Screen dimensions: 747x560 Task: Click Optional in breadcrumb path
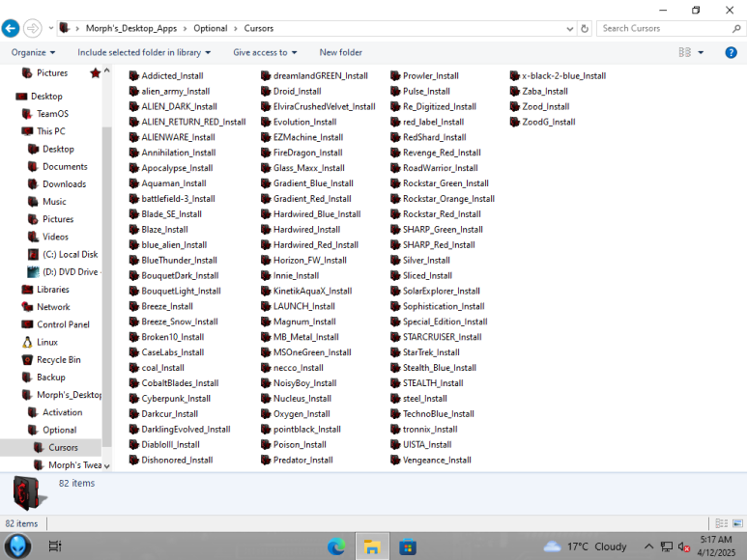point(210,29)
